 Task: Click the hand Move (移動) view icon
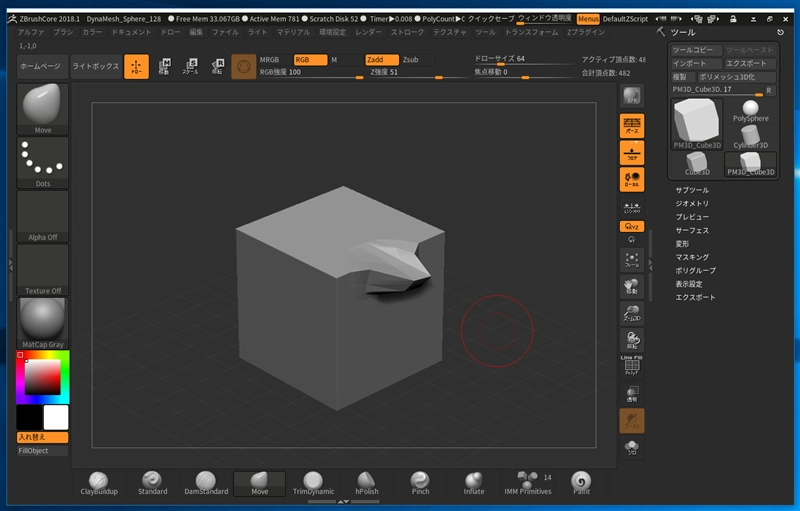[x=632, y=287]
